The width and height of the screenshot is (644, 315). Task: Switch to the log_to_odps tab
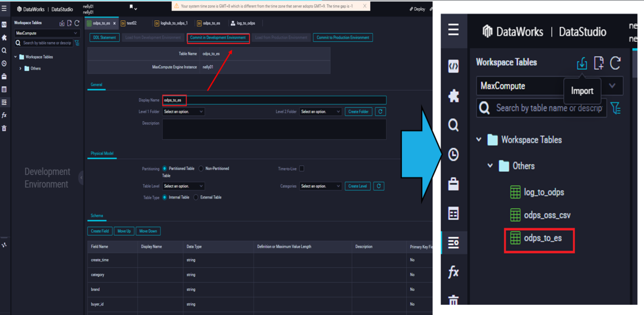pos(243,24)
